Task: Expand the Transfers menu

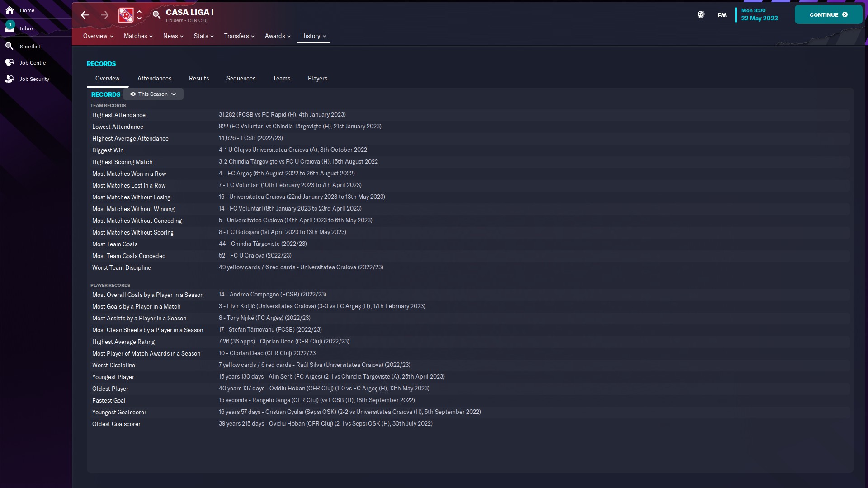Action: [x=239, y=36]
